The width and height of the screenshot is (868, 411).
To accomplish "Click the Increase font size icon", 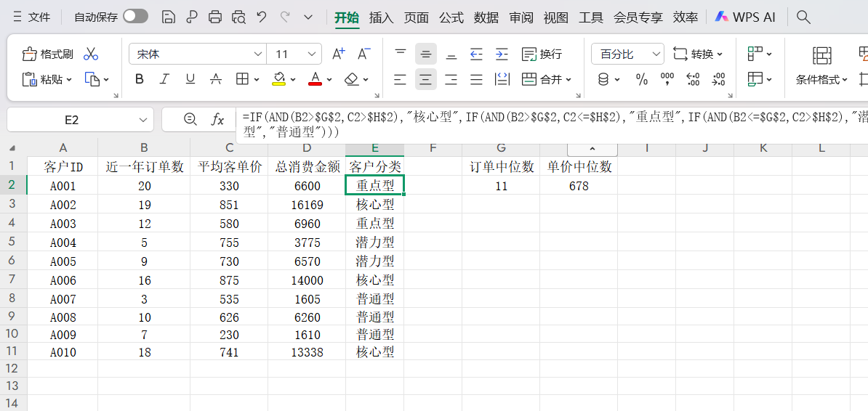I will pos(338,54).
